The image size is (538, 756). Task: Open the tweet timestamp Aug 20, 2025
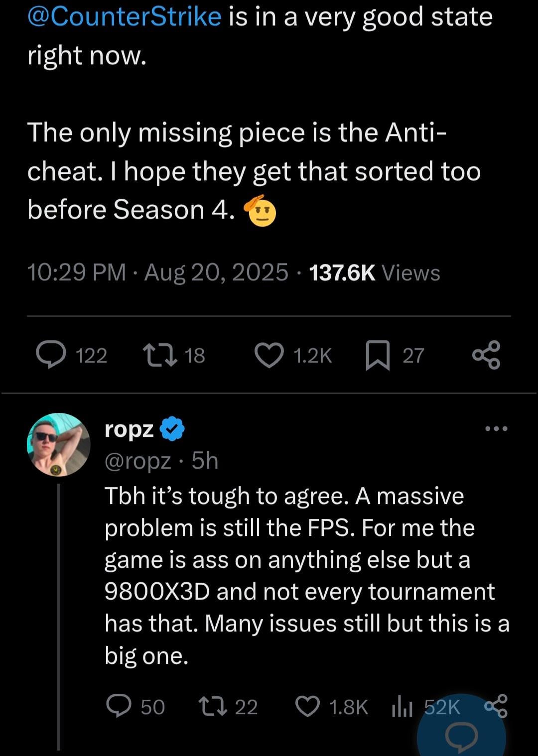click(216, 273)
